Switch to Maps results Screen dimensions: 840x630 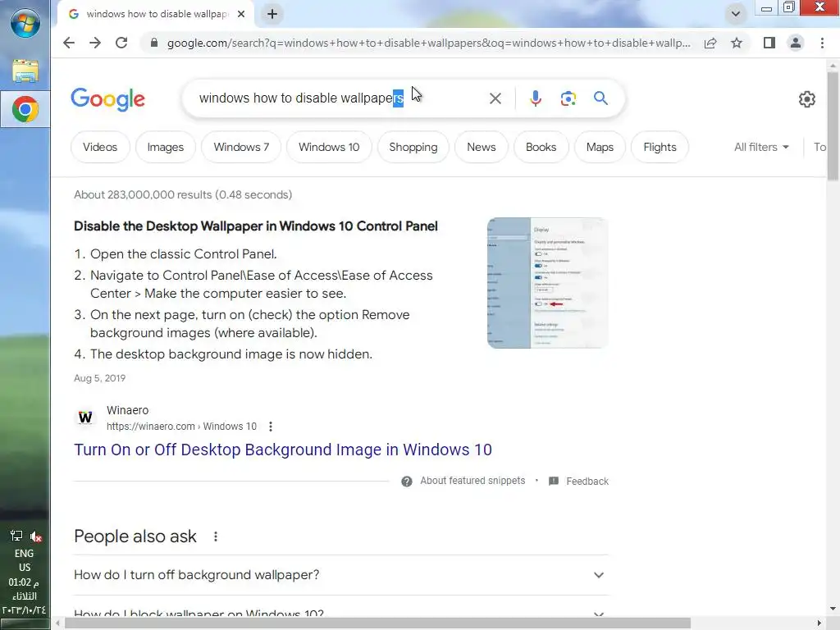[x=600, y=148]
